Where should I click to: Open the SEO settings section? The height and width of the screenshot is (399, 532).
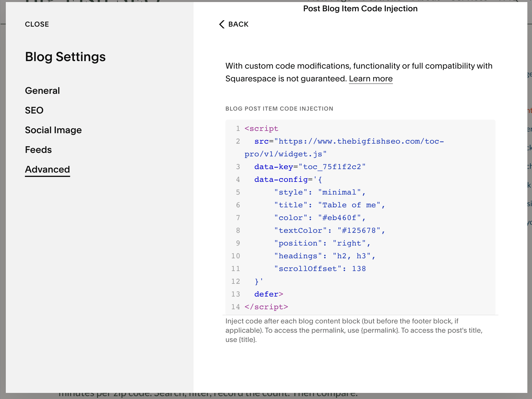34,110
